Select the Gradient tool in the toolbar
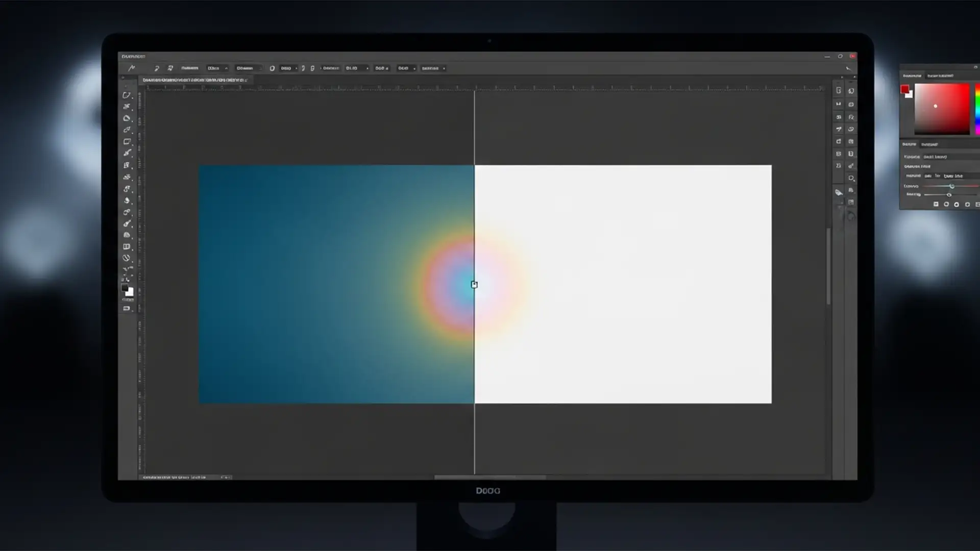The width and height of the screenshot is (980, 551). [x=127, y=213]
